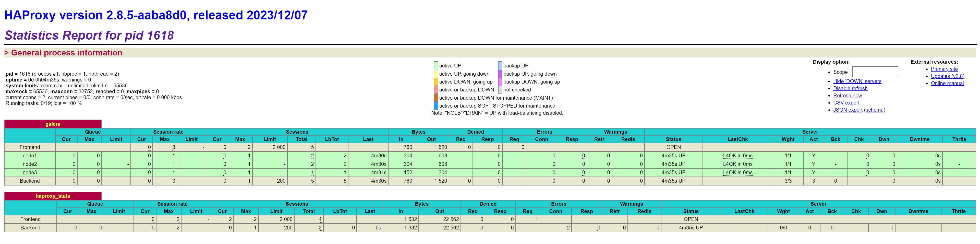Click the Disable refresh link

pyautogui.click(x=850, y=88)
